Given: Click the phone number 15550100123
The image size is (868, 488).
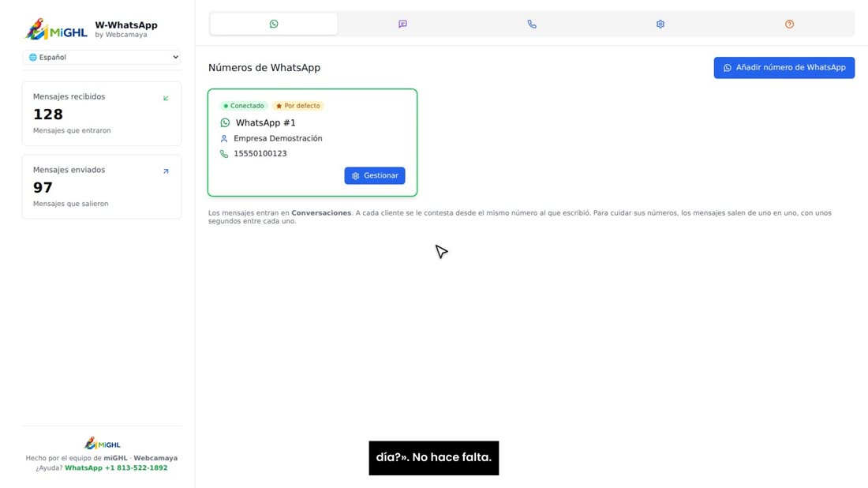Looking at the screenshot, I should click(x=260, y=153).
